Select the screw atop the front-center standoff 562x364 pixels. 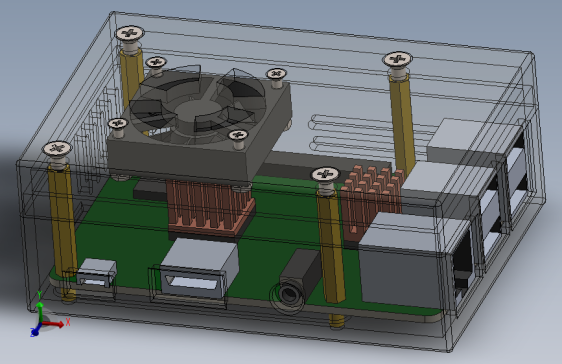[x=325, y=179]
